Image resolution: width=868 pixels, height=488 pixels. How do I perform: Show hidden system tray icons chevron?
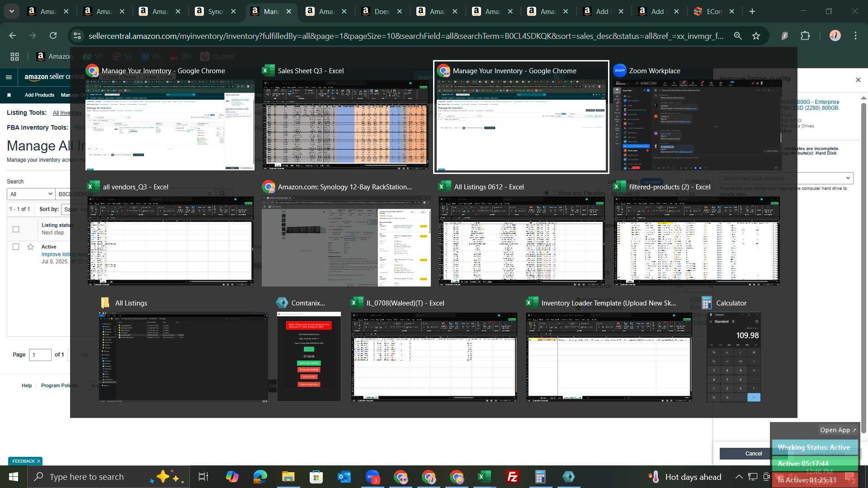739,477
